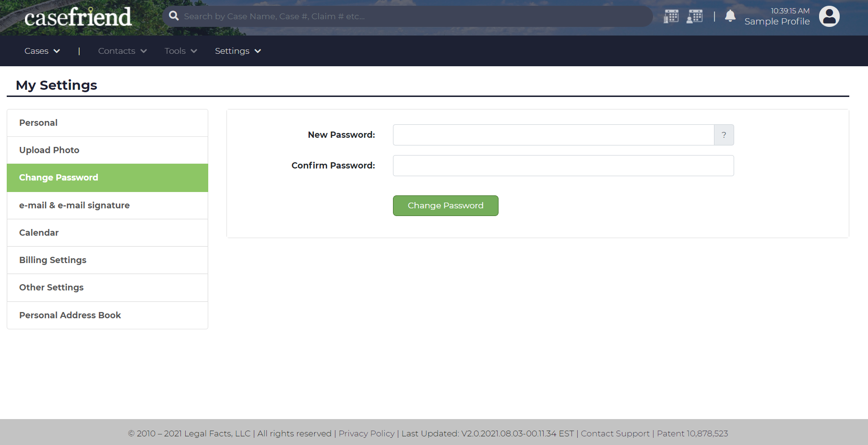Screen dimensions: 868x445
Task: Click the My Settings heading
Action: (57, 85)
